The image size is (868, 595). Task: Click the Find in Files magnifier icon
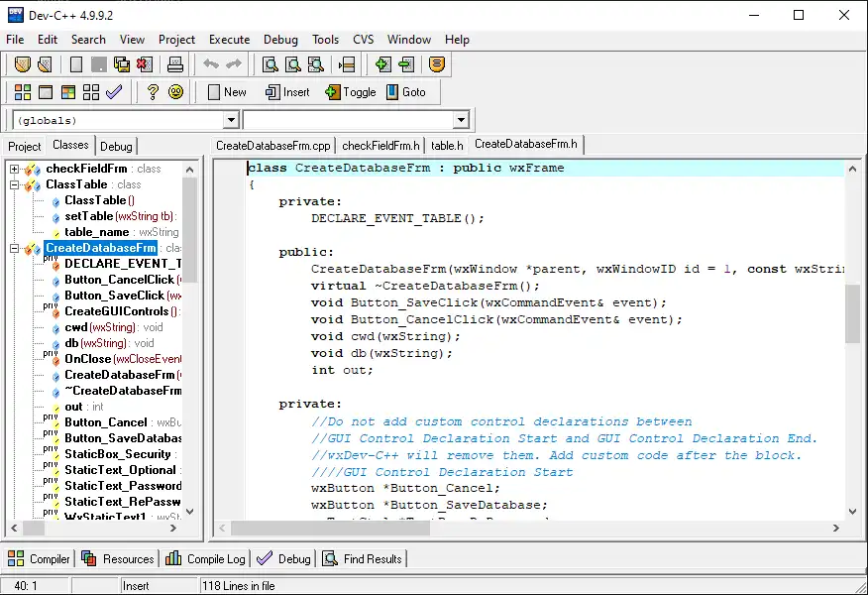point(317,64)
